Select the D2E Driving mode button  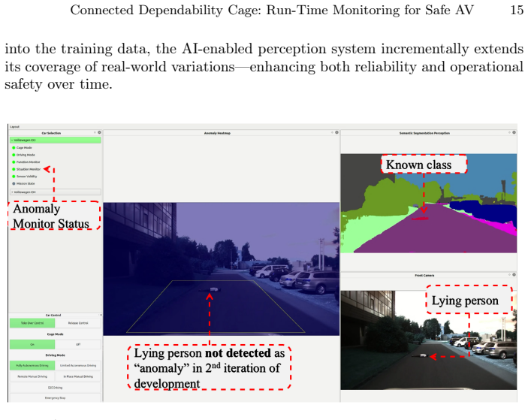click(56, 388)
